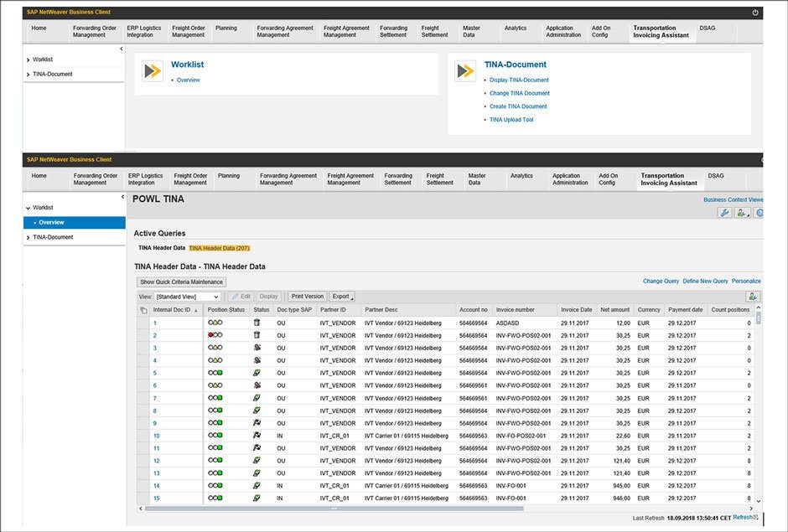
Task: Click invoice number ASDASD cell
Action: point(507,323)
